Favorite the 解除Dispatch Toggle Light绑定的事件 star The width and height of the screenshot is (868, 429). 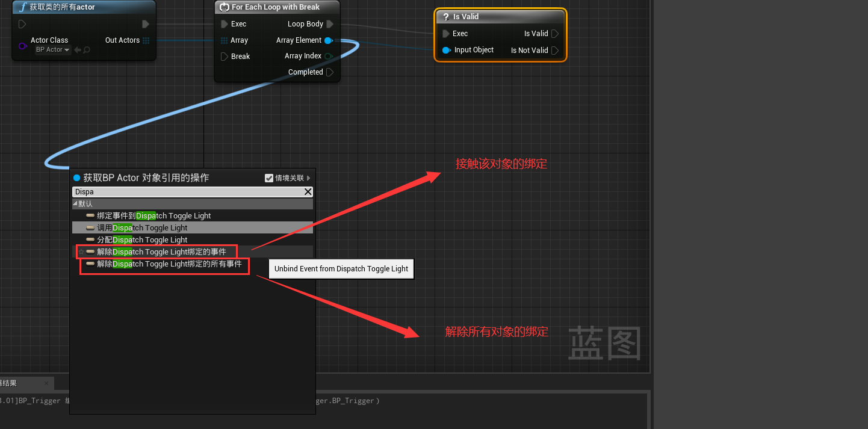coord(81,252)
